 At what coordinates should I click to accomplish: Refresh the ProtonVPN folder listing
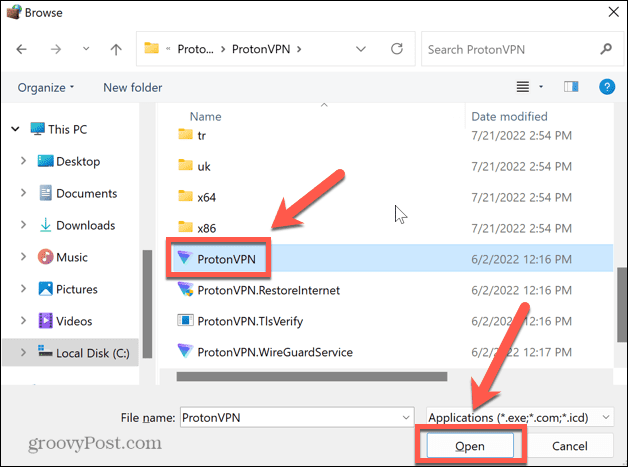pos(397,49)
